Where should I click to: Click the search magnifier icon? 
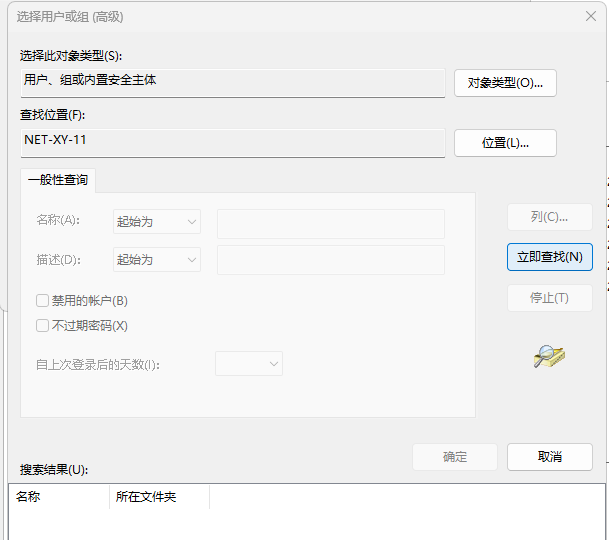point(550,356)
